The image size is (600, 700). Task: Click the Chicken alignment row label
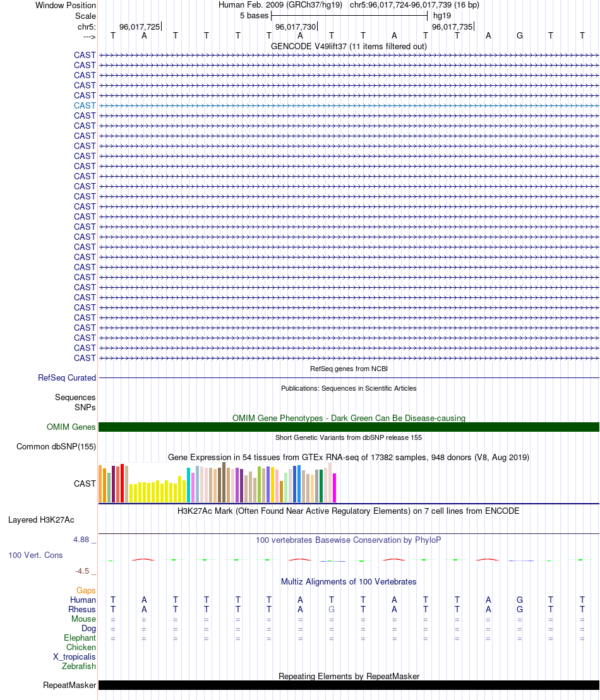coord(81,648)
